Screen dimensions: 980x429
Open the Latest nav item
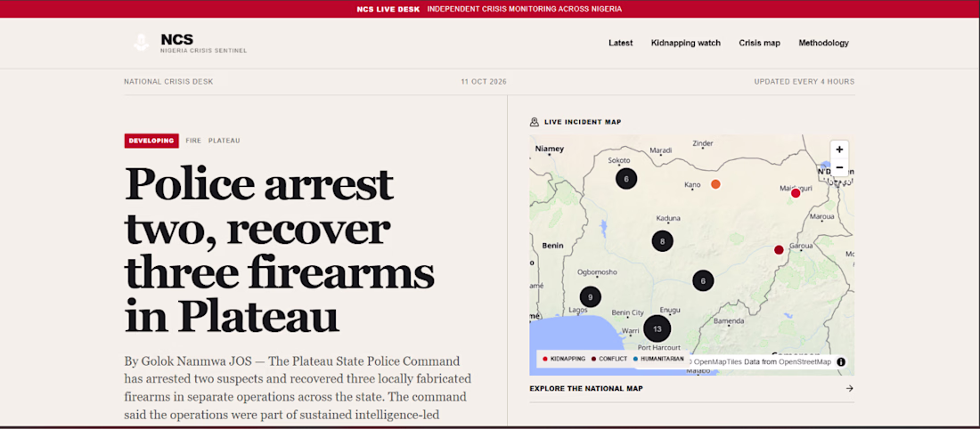click(x=621, y=43)
